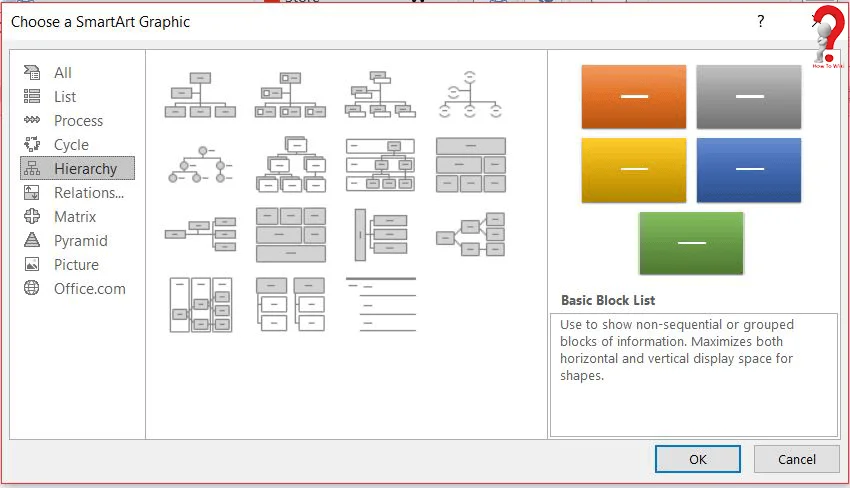Click the Relationship category icon
850x488 pixels.
pos(32,192)
